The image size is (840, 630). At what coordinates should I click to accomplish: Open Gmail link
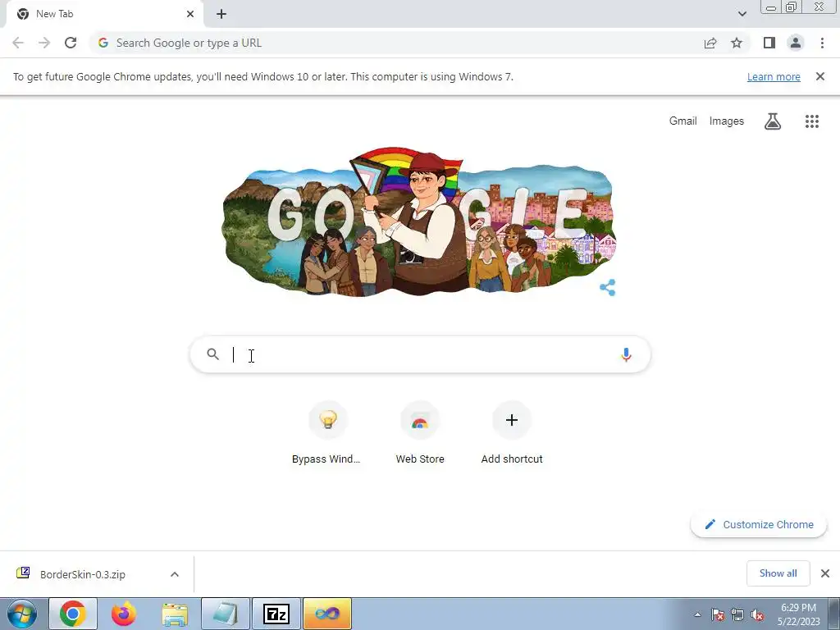pos(682,121)
